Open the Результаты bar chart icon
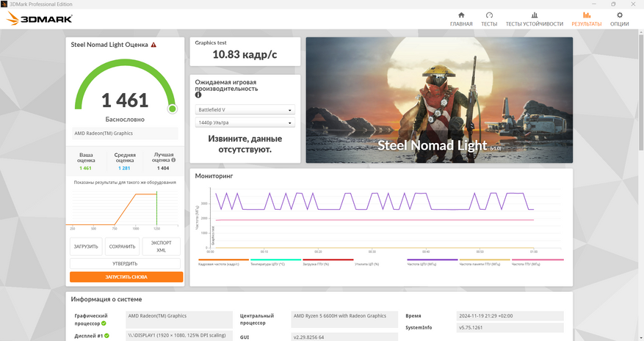Screen dimensions: 644x341 587,15
